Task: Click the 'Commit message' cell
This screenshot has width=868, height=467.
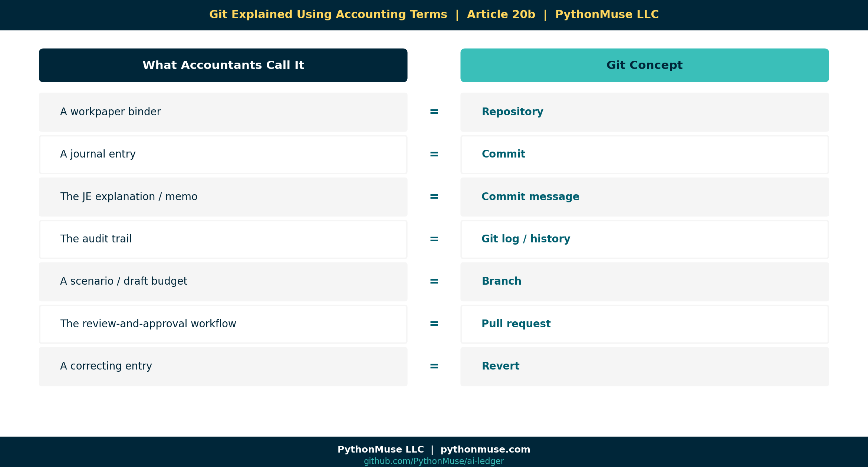Action: coord(644,197)
